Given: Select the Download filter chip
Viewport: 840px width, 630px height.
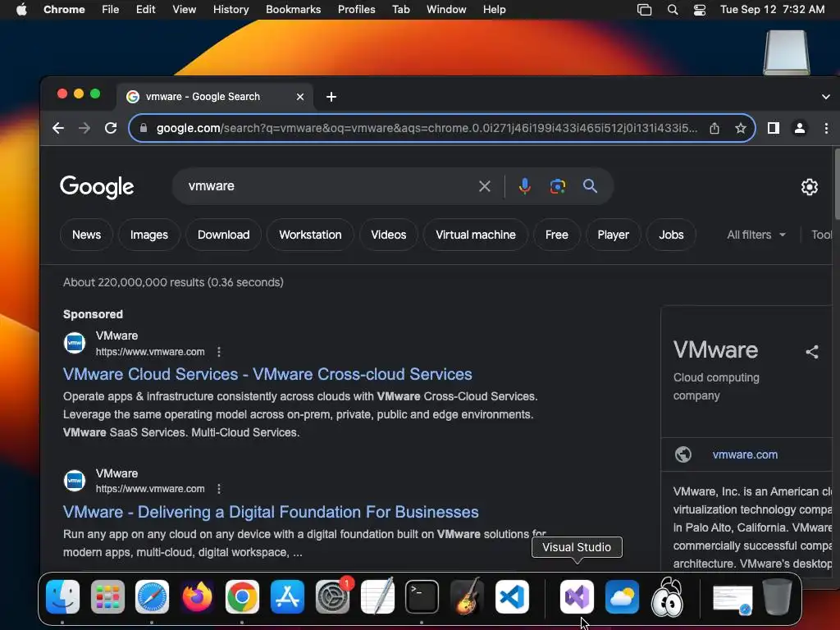Looking at the screenshot, I should pyautogui.click(x=223, y=235).
